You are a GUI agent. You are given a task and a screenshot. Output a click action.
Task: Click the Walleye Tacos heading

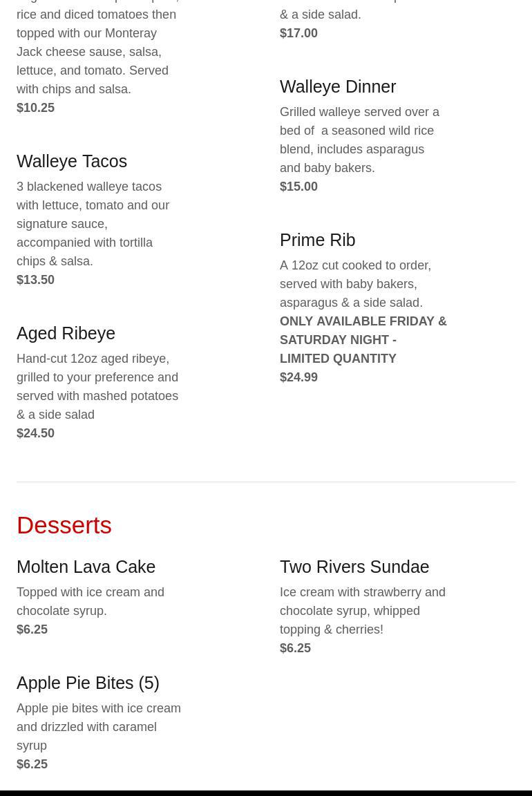coord(72,162)
